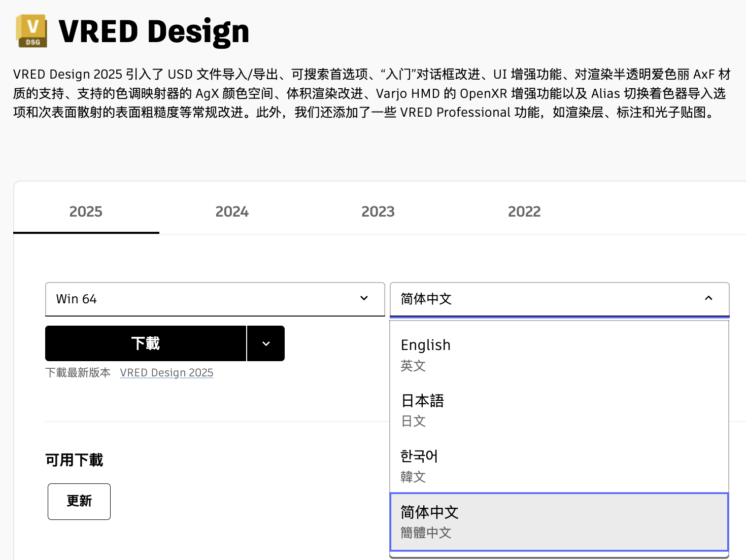Switch to the 2024 version tab

click(x=232, y=212)
